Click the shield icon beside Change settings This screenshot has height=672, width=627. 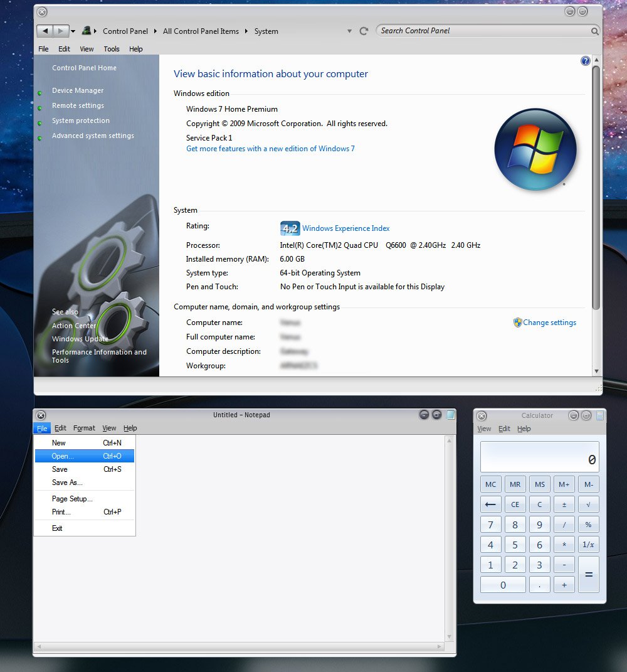[x=517, y=323]
